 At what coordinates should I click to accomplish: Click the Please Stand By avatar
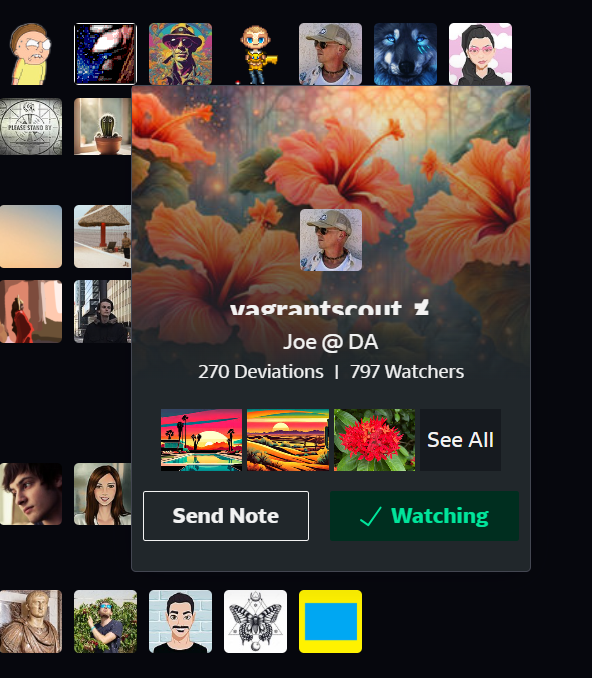tap(31, 127)
